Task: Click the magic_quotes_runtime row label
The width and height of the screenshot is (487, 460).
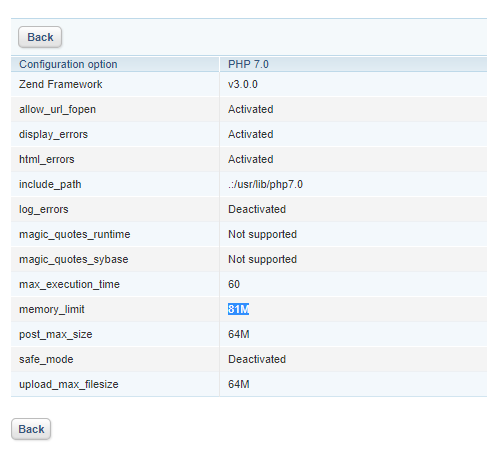Action: [75, 234]
